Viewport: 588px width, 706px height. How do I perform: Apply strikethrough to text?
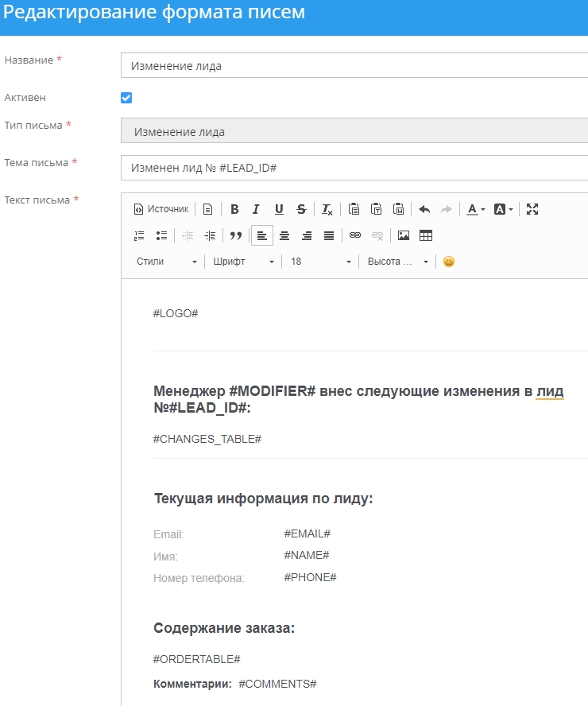click(301, 209)
